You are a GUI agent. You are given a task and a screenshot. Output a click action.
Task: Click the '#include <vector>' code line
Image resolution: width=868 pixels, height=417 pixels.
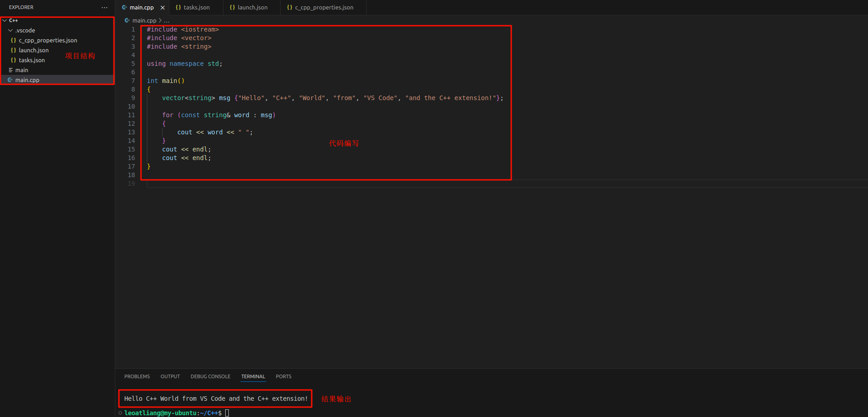tap(179, 38)
